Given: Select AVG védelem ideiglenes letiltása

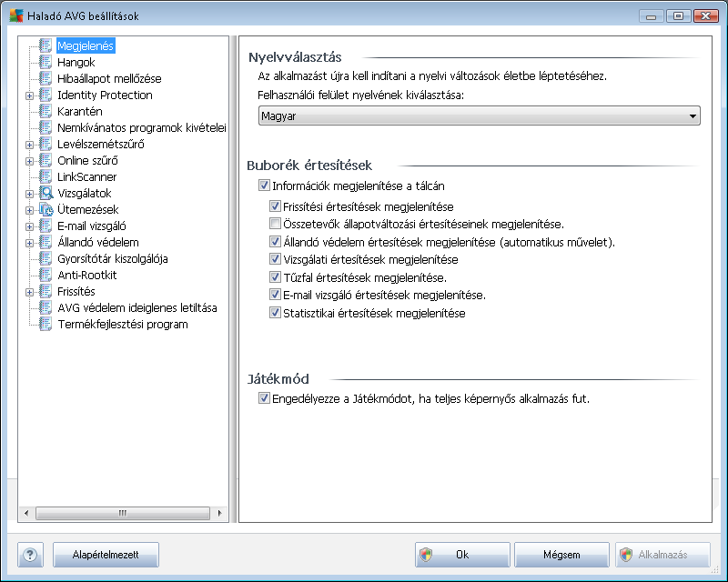Looking at the screenshot, I should point(137,307).
